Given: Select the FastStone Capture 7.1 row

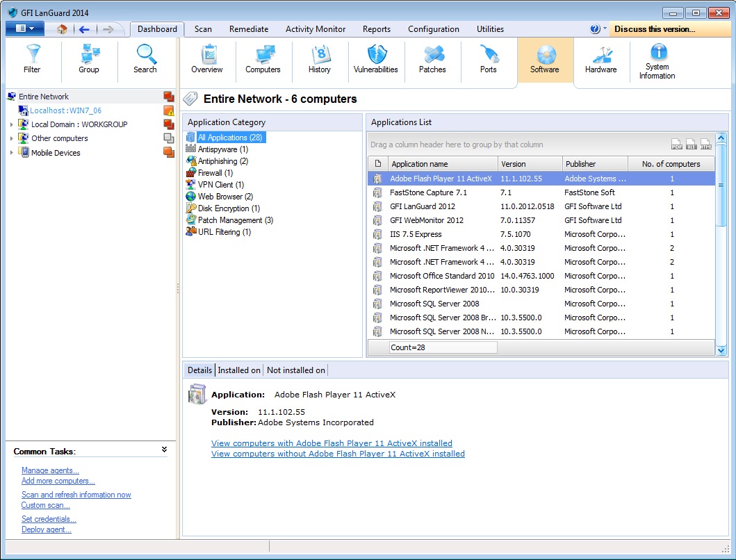Looking at the screenshot, I should coord(541,192).
